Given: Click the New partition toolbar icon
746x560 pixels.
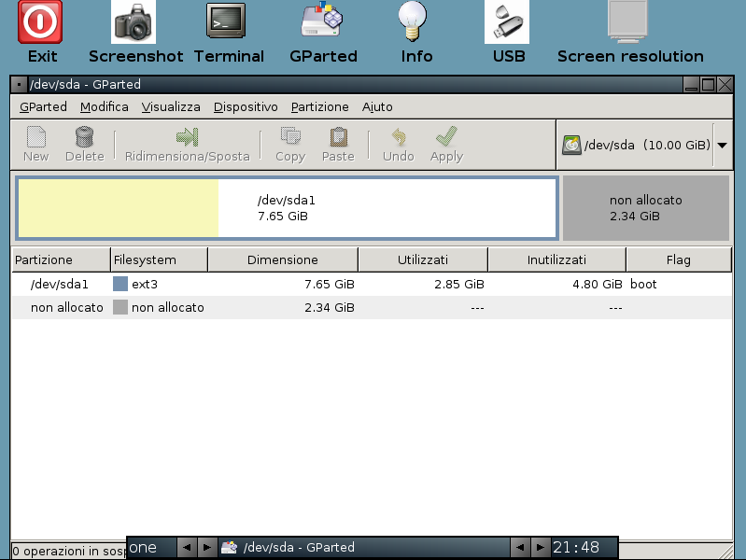Looking at the screenshot, I should point(36,137).
